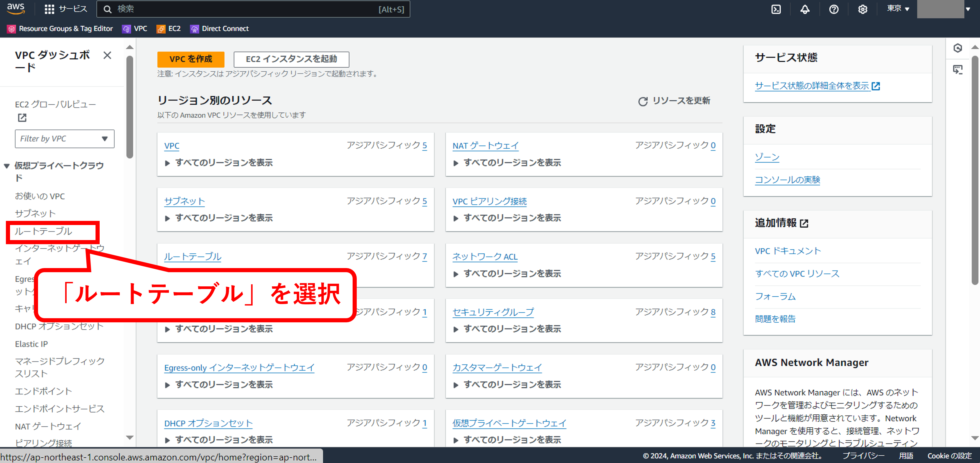
Task: Expand すべてのリージョンを表示 under ネットワーク ACL
Action: pyautogui.click(x=507, y=274)
